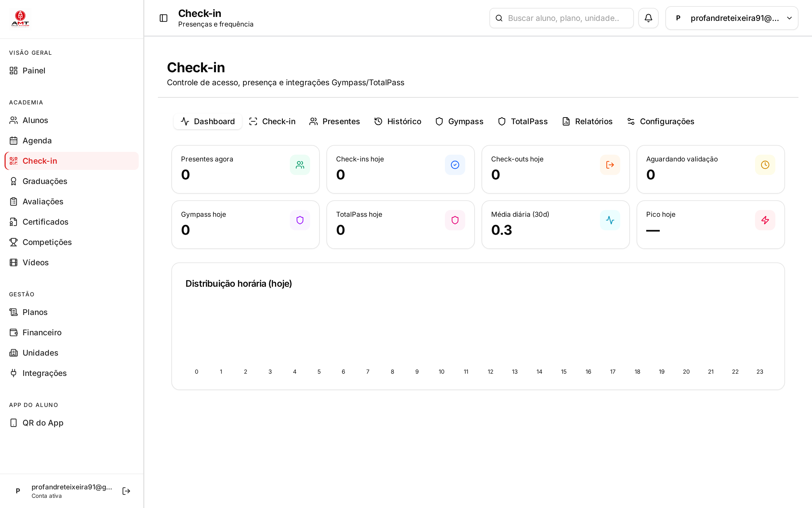Open the Integrações page
Viewport: 812px width, 508px height.
pos(71,373)
